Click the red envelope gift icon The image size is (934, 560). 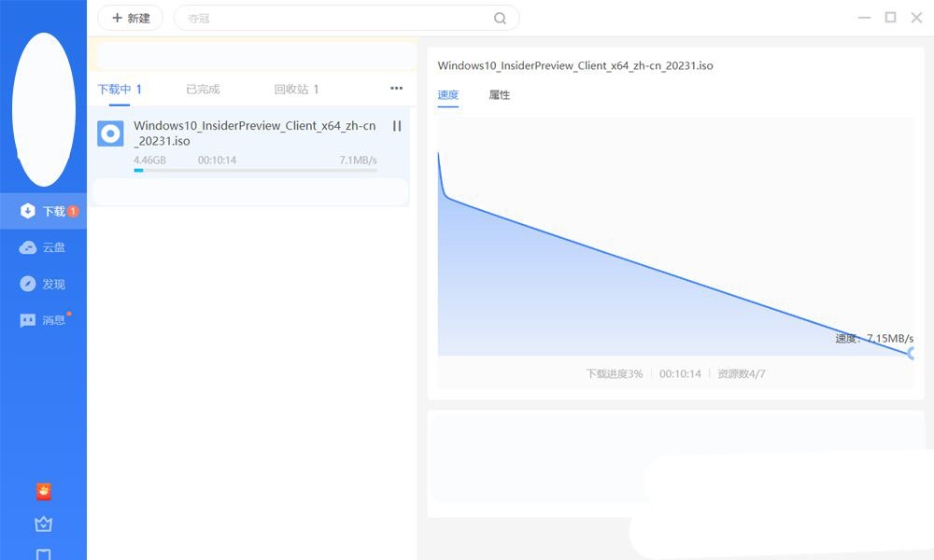point(44,492)
